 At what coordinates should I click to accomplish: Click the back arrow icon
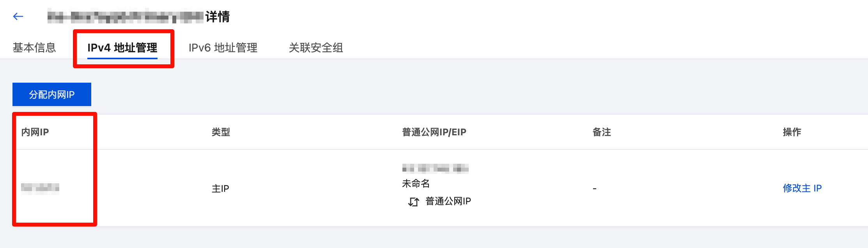click(18, 16)
